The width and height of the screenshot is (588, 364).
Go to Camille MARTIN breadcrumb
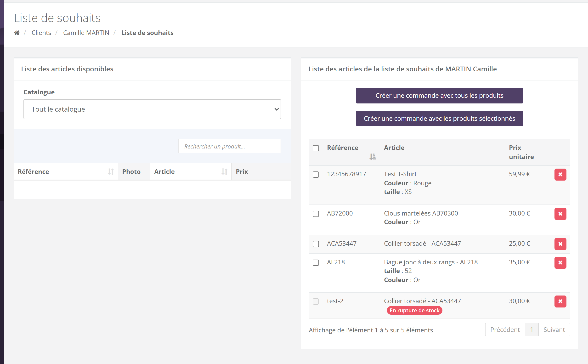(86, 33)
